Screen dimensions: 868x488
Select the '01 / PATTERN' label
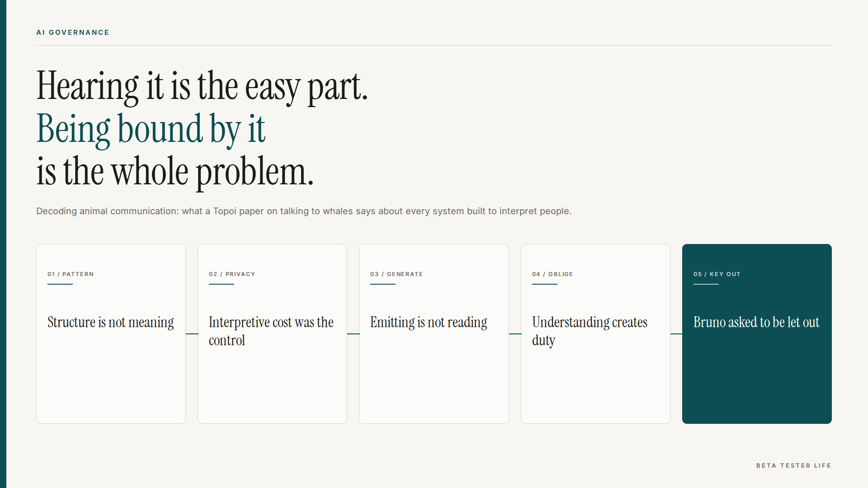[x=71, y=274]
